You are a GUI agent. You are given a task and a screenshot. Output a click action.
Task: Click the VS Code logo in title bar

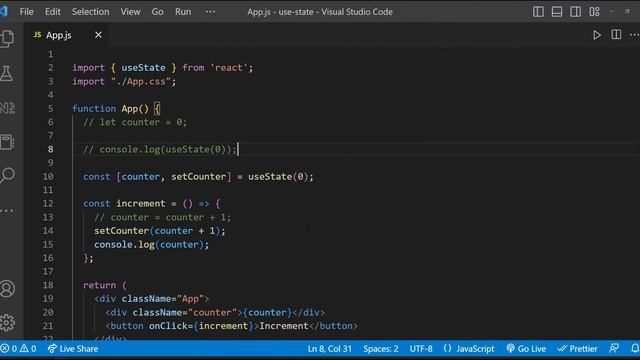(x=4, y=11)
